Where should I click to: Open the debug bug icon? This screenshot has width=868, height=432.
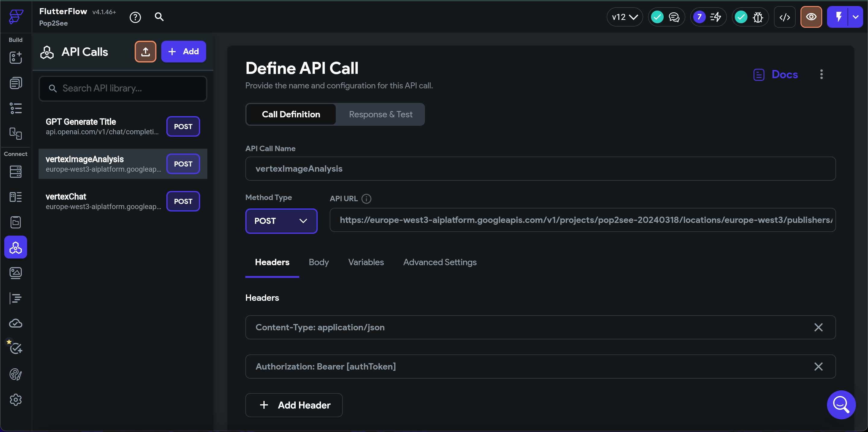point(758,17)
